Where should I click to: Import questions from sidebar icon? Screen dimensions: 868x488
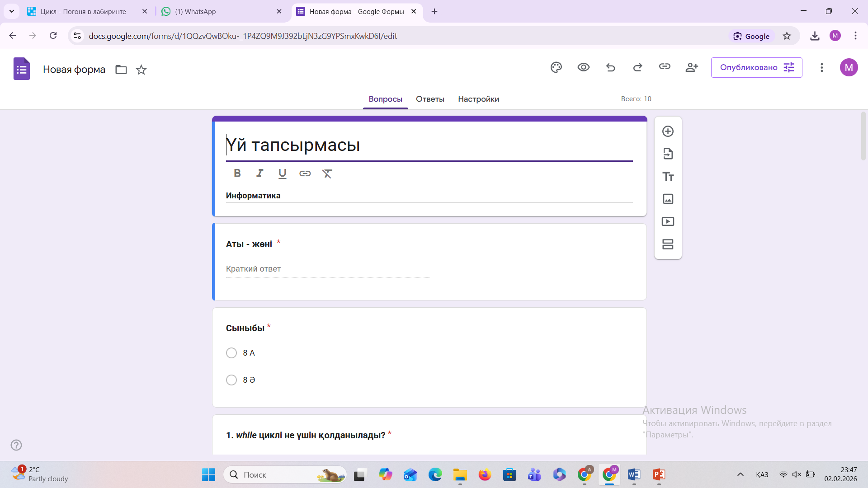point(668,154)
